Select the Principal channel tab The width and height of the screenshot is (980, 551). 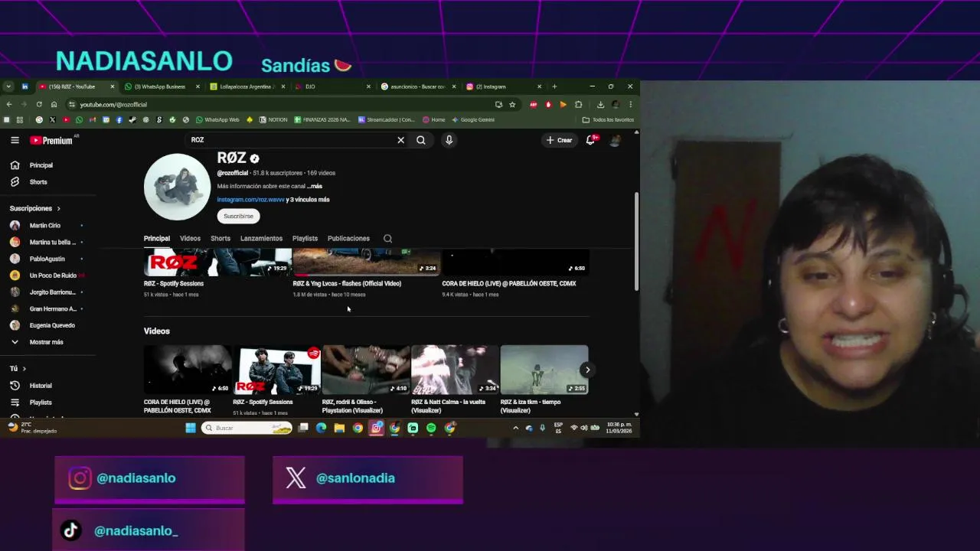[x=157, y=239]
